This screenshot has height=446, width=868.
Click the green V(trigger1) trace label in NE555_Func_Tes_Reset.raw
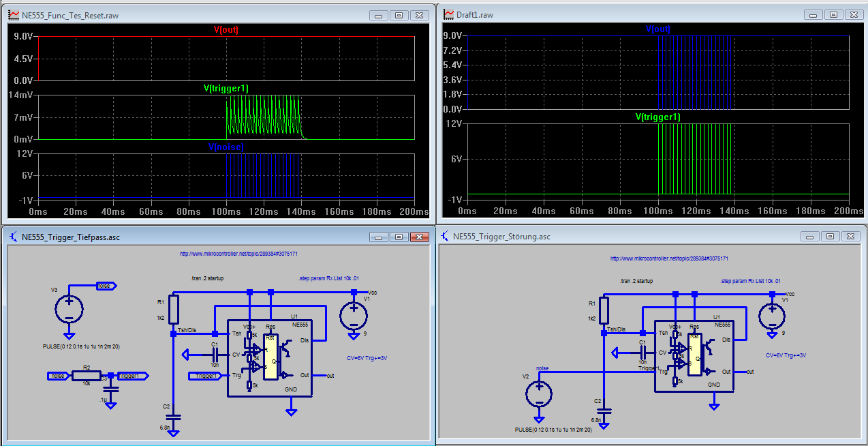226,88
